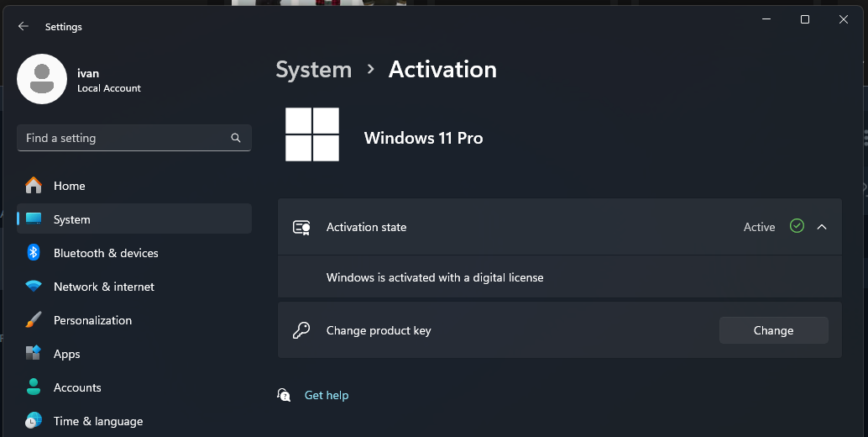The image size is (868, 437).
Task: Click the Change product key button
Action: click(773, 330)
